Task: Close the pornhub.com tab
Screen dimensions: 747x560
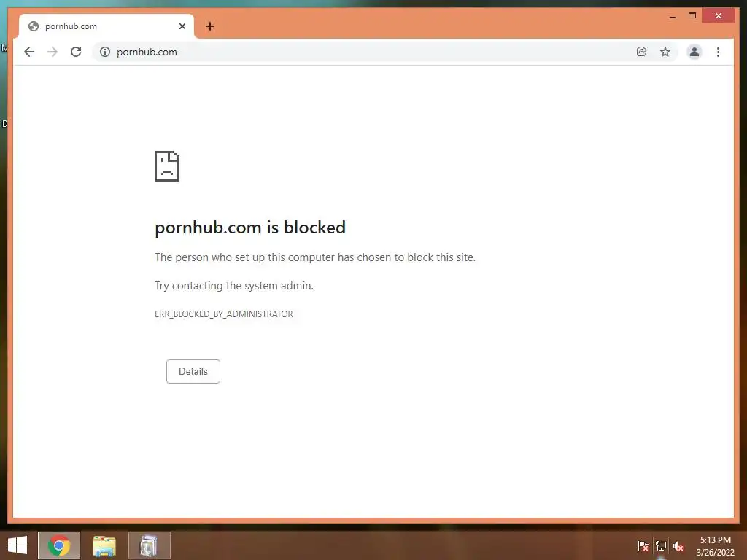Action: coord(182,26)
